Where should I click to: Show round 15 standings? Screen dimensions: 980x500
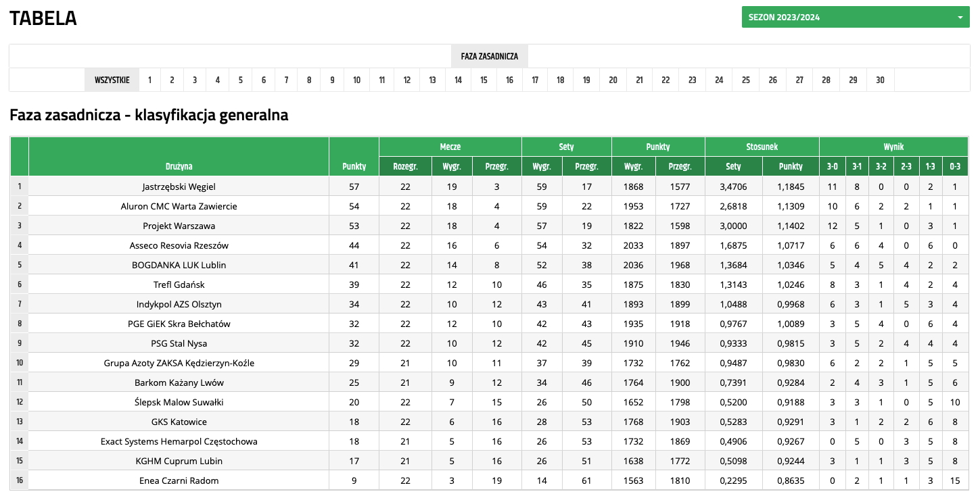click(x=484, y=80)
